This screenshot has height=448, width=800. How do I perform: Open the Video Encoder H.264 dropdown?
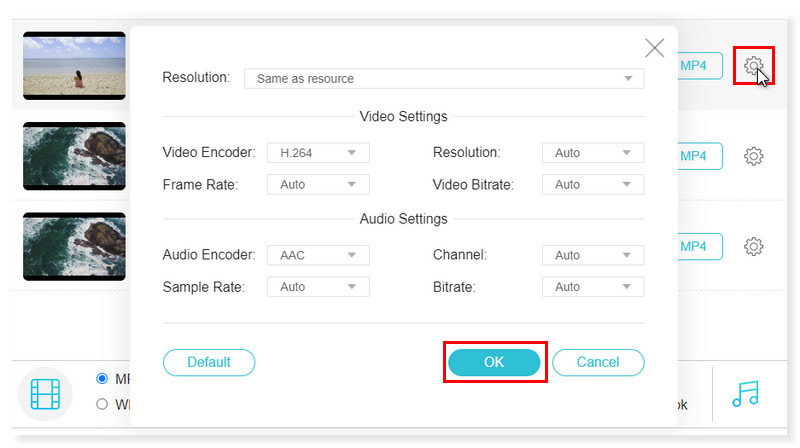(318, 153)
